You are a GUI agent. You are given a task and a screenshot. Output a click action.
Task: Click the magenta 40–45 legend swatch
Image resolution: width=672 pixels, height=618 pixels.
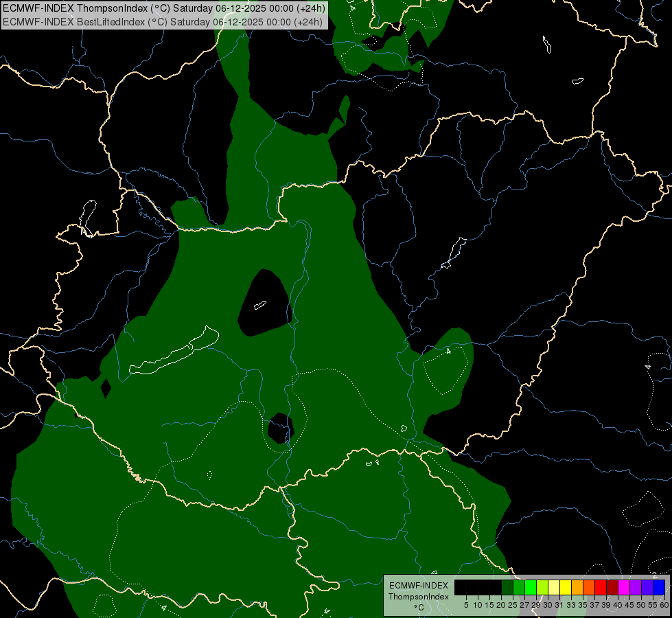coord(624,588)
